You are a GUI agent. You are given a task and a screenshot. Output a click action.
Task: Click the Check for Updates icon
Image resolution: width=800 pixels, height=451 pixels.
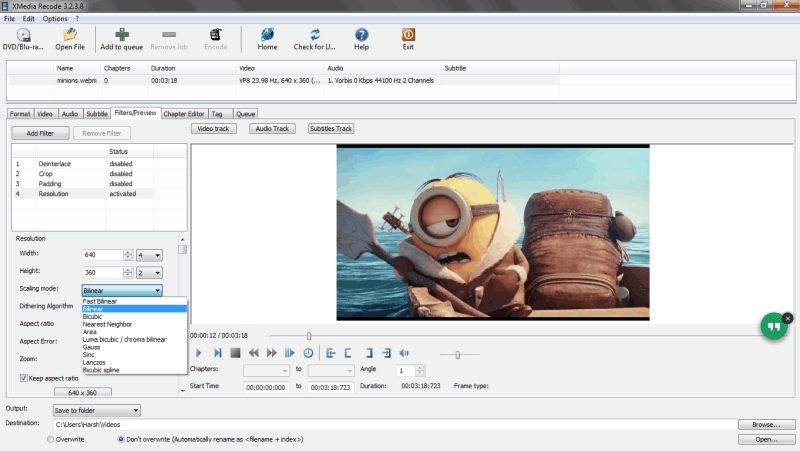315,35
